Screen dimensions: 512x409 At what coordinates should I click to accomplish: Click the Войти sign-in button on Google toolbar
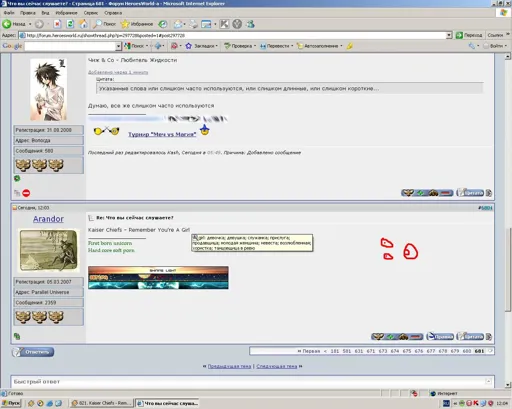coord(494,46)
